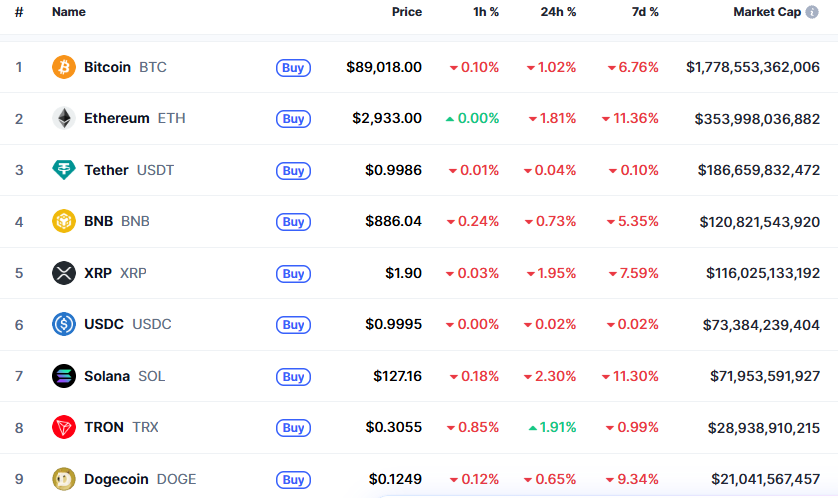
Task: Click the Ethereum diamond logo icon
Action: [64, 119]
